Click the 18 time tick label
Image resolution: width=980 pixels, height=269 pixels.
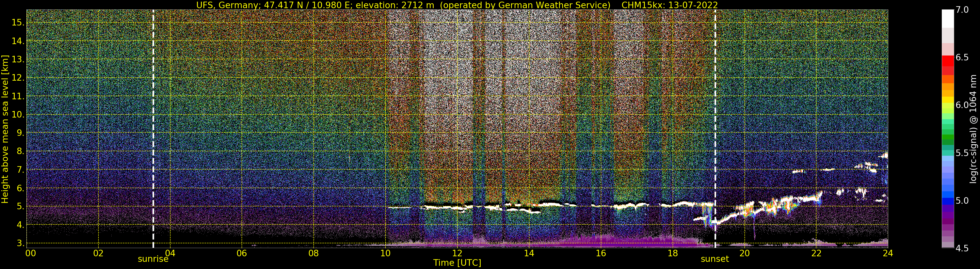[x=673, y=253]
